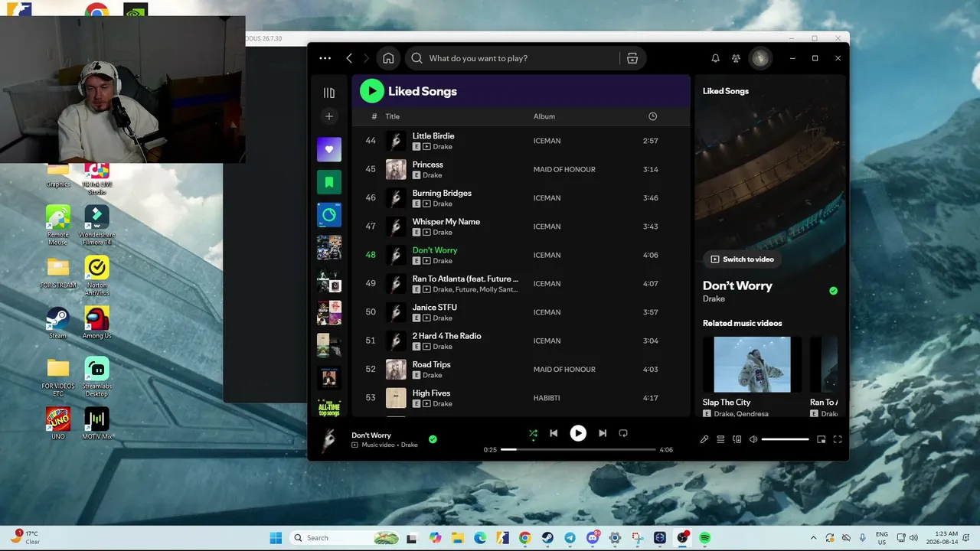Click Liked Songs header in right panel
Screen dimensions: 980x551
[x=726, y=91]
